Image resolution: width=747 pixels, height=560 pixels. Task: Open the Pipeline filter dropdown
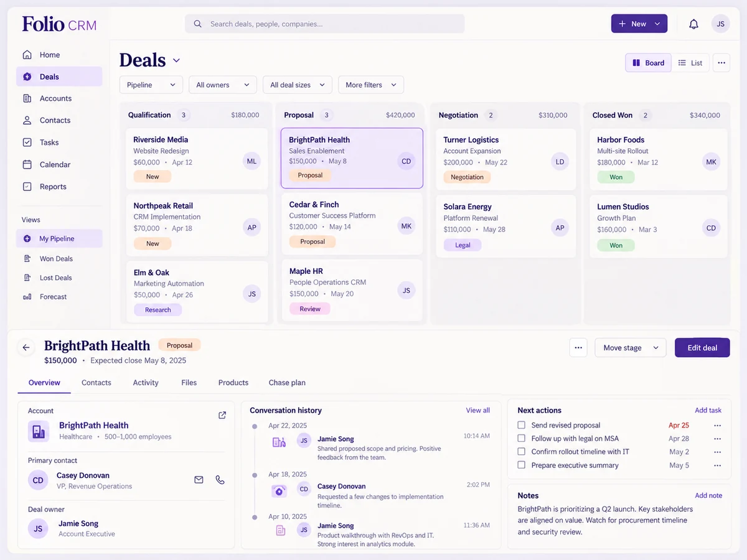point(151,85)
